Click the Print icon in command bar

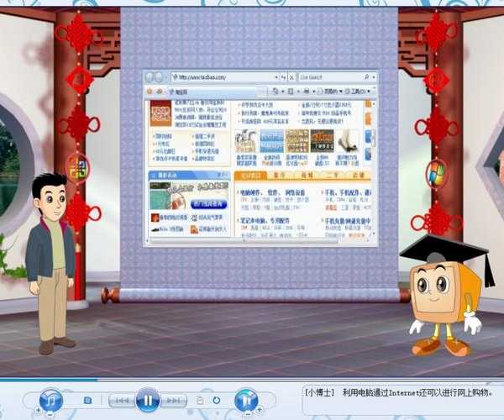pos(307,92)
